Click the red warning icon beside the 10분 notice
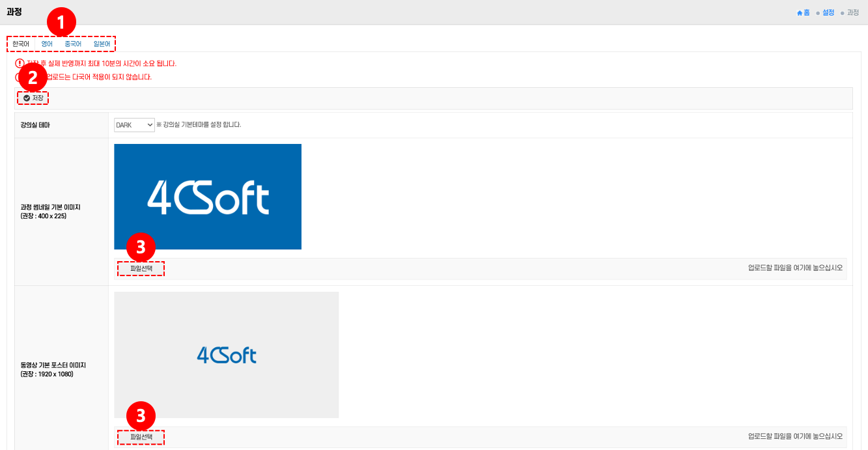Viewport: 868px width, 450px height. coord(20,63)
